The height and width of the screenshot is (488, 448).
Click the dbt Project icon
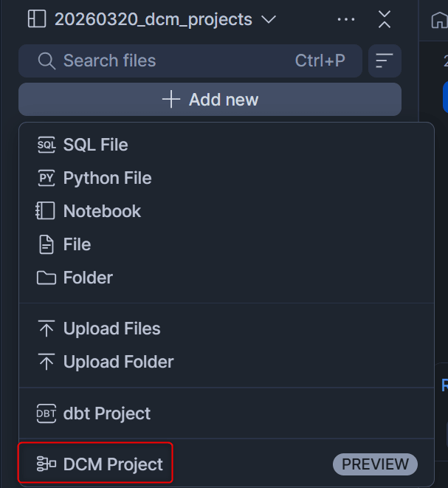coord(46,413)
